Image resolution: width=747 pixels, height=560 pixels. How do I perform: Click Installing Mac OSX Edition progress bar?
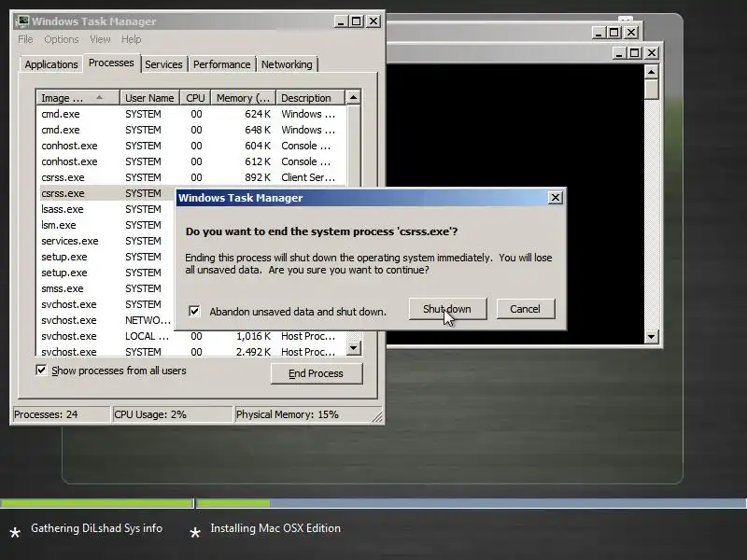coord(472,503)
